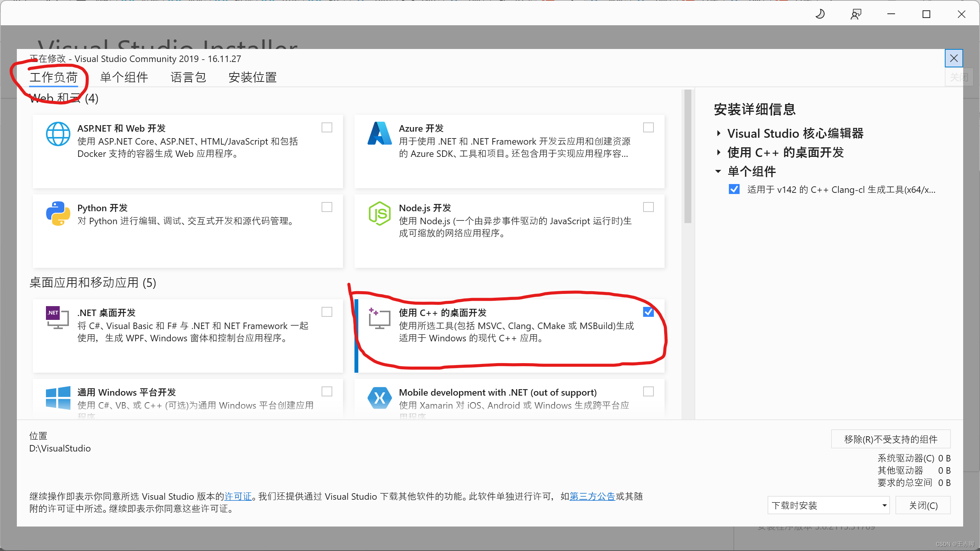Expand 使用 C++ 的桌面开发 details node
Image resolution: width=980 pixels, height=551 pixels.
coord(719,152)
